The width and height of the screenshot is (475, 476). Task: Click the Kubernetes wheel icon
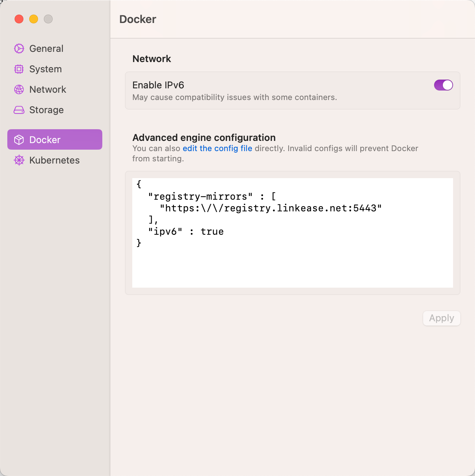(x=19, y=160)
